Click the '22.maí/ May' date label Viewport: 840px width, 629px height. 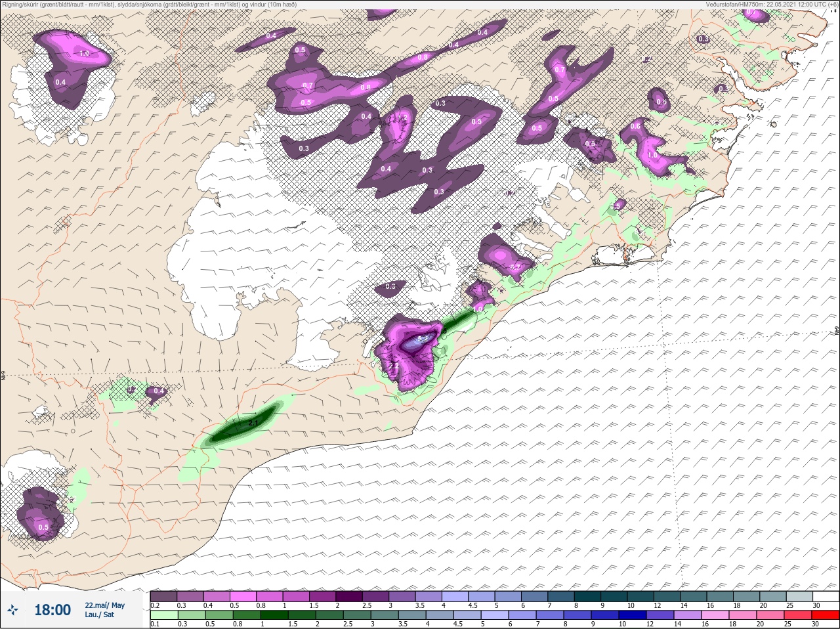click(104, 605)
